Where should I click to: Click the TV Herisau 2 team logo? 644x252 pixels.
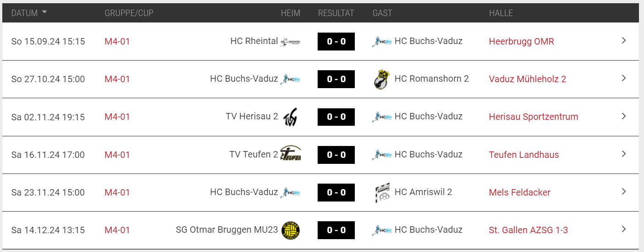pyautogui.click(x=290, y=117)
